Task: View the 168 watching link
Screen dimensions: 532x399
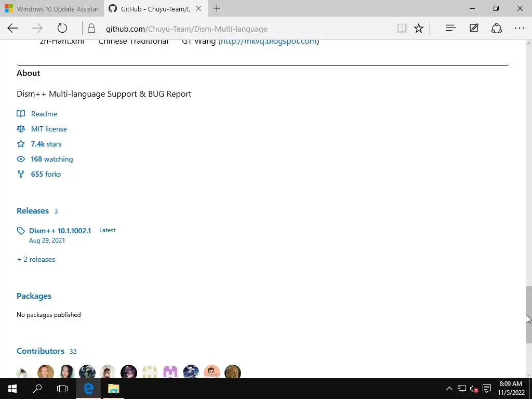Action: tap(52, 159)
